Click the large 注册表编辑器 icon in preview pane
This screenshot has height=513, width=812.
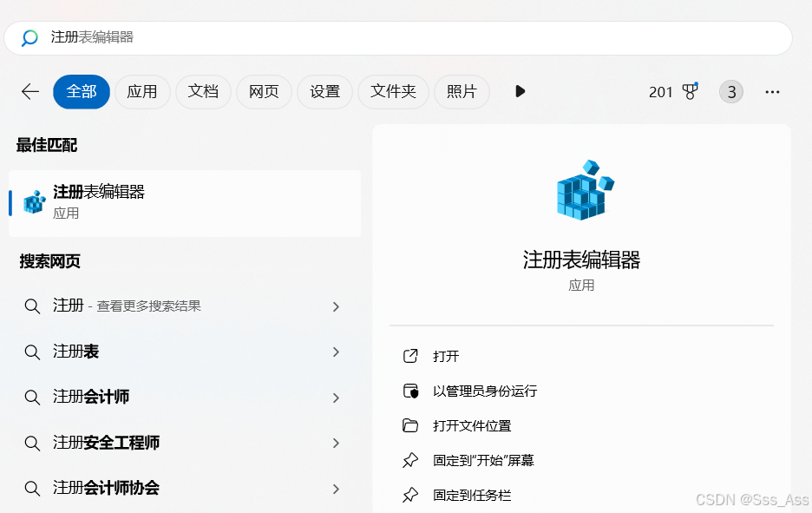[586, 189]
